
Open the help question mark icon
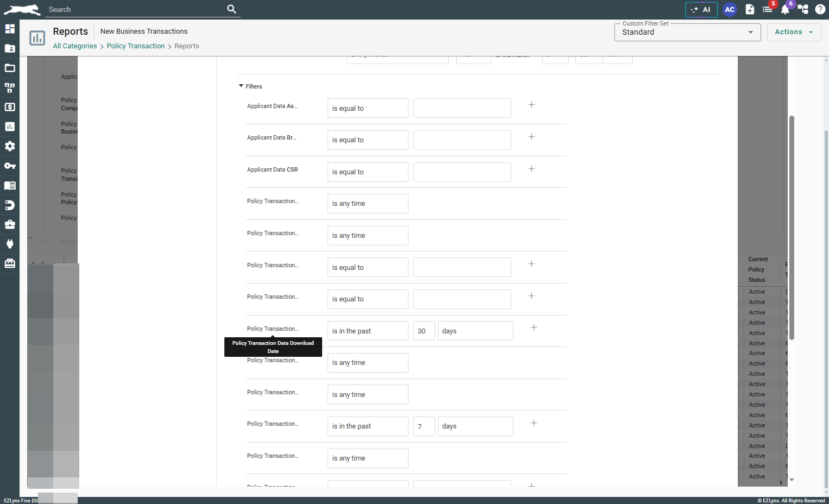[820, 9]
